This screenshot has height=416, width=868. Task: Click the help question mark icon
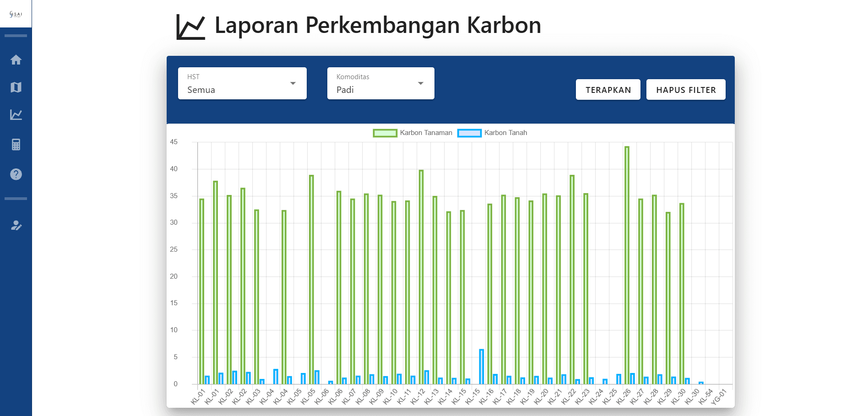(16, 174)
